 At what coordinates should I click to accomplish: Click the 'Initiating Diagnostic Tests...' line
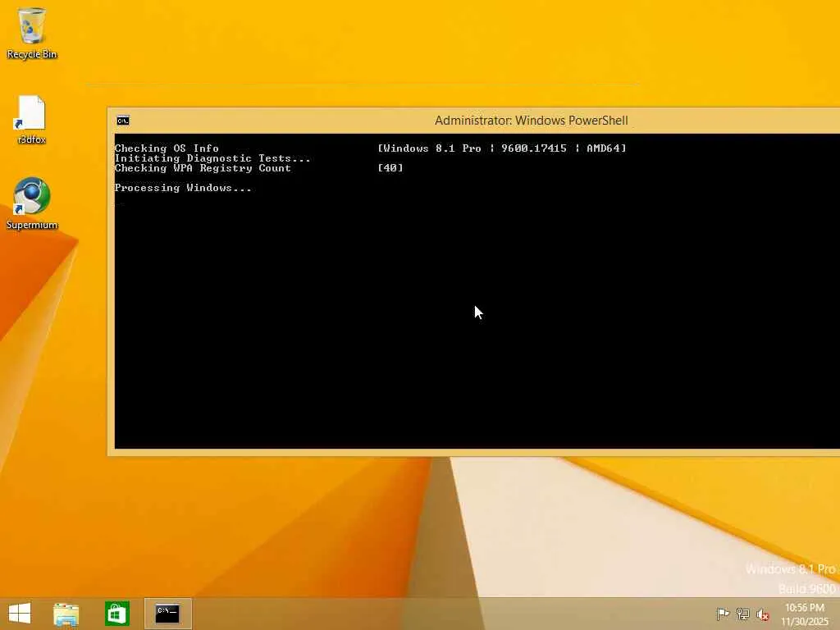pos(212,158)
